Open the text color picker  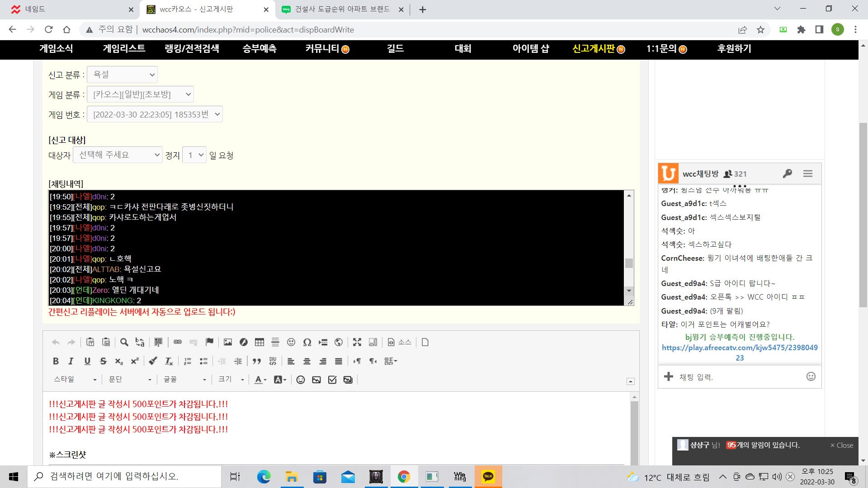260,380
